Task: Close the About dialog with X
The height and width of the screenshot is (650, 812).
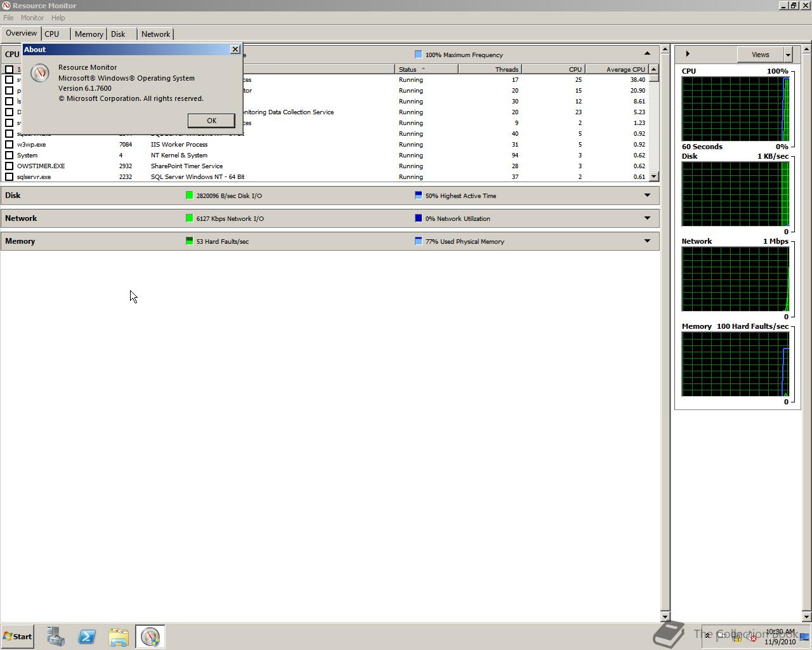Action: point(235,49)
